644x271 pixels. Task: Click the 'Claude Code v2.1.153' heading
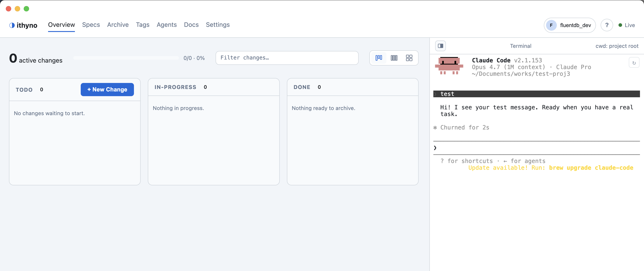coord(507,60)
